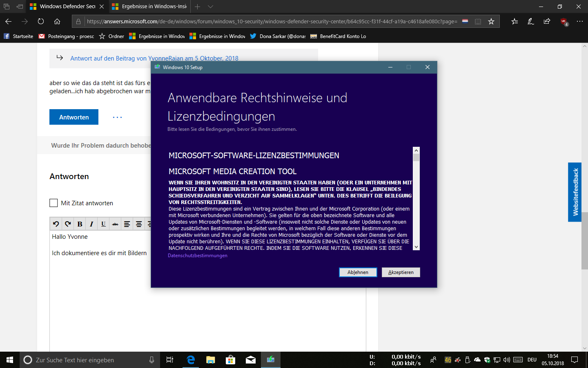Open Edge reading view icon
588x368 pixels.
point(478,21)
